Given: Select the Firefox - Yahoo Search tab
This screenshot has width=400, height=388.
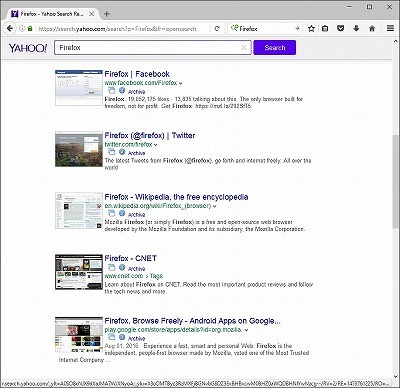Looking at the screenshot, I should point(52,14).
